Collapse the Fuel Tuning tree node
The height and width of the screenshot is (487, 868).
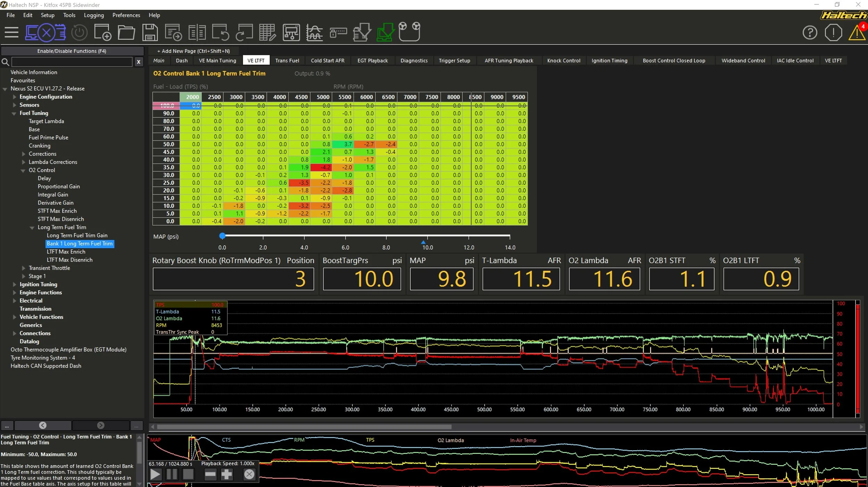[x=14, y=113]
